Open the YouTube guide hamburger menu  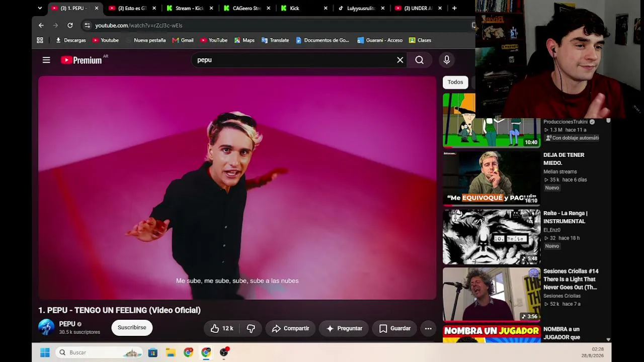(46, 60)
